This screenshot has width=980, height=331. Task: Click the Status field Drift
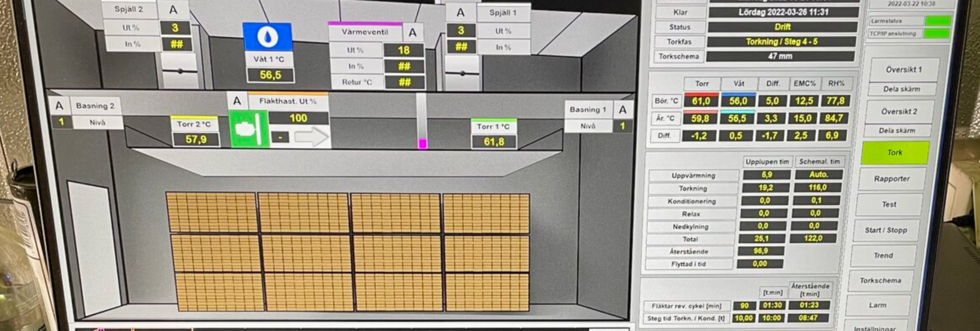[782, 27]
